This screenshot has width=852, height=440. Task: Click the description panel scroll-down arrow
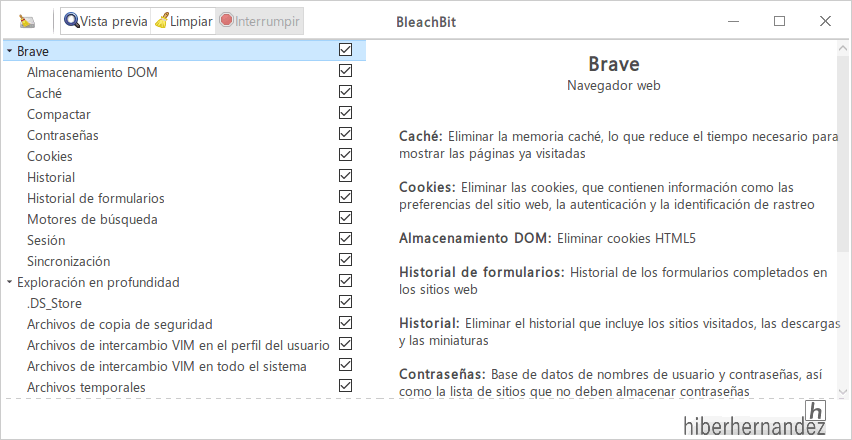pos(843,391)
